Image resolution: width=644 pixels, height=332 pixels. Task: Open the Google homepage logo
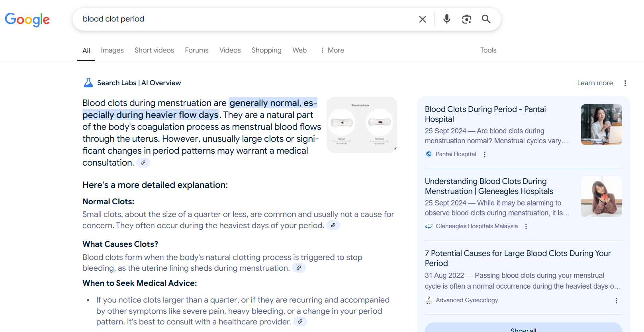pos(27,19)
